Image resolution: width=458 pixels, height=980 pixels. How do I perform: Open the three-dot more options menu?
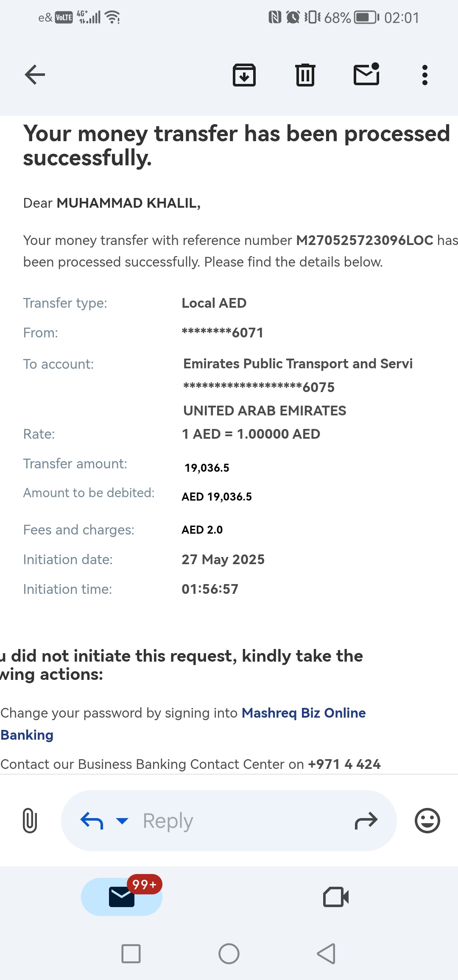(x=424, y=75)
